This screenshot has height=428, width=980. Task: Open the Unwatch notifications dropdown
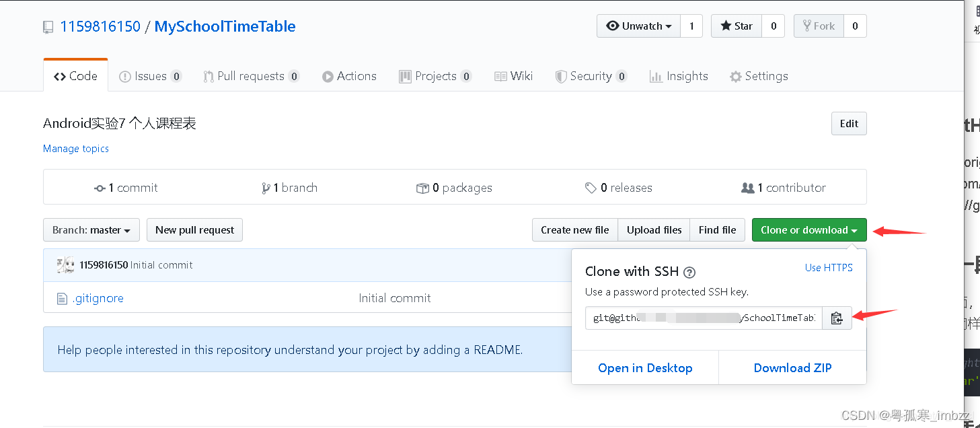coord(638,26)
